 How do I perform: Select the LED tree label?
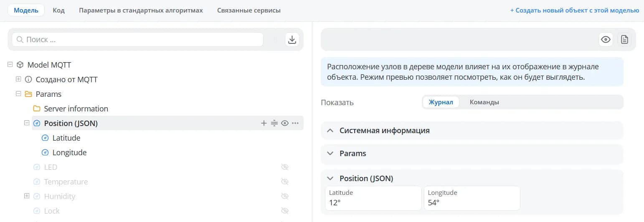[51, 167]
